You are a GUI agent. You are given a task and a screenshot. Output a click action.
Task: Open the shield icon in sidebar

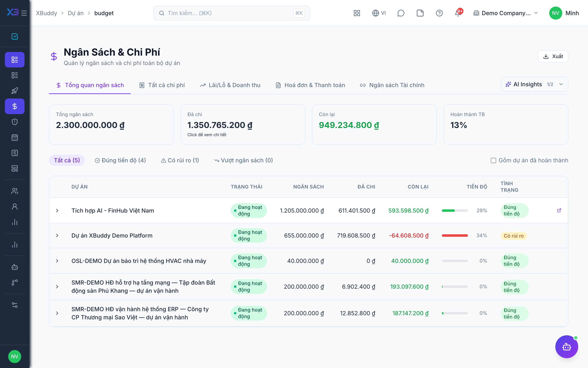[14, 122]
